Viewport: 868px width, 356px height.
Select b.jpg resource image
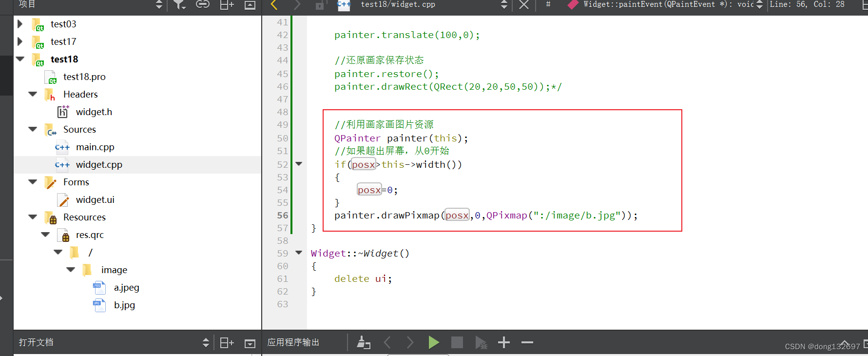[x=125, y=305]
